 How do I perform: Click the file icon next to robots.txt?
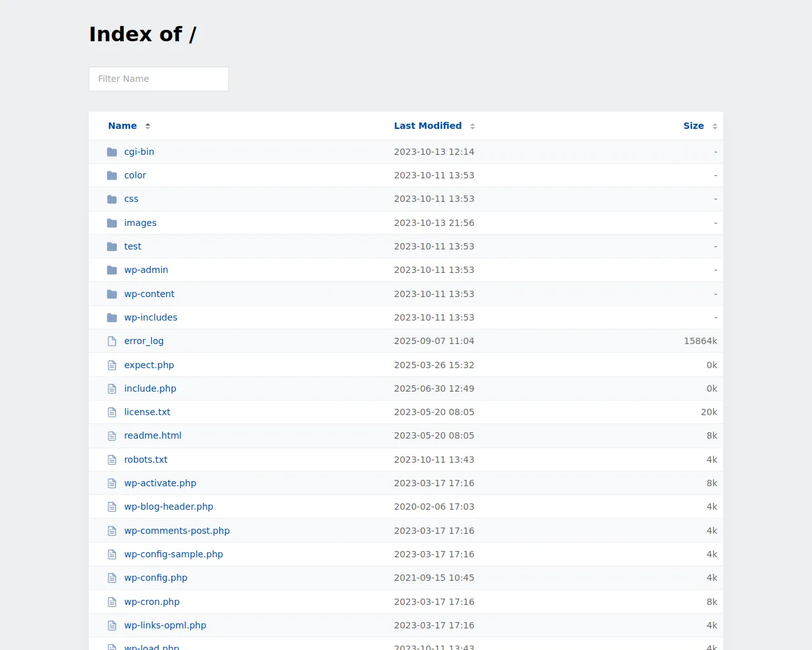pyautogui.click(x=112, y=460)
